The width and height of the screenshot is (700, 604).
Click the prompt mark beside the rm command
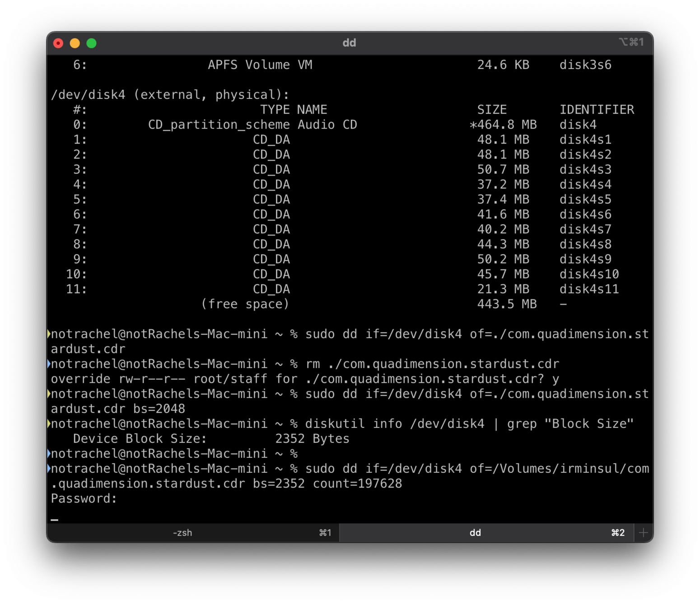[49, 364]
